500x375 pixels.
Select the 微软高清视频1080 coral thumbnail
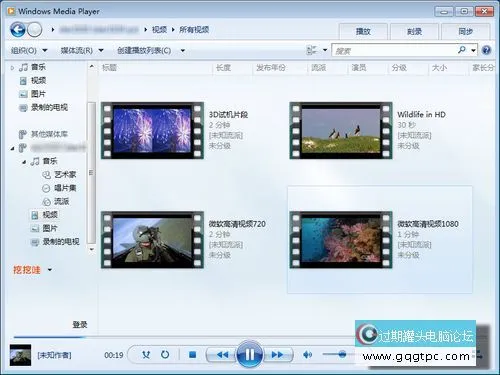point(341,240)
